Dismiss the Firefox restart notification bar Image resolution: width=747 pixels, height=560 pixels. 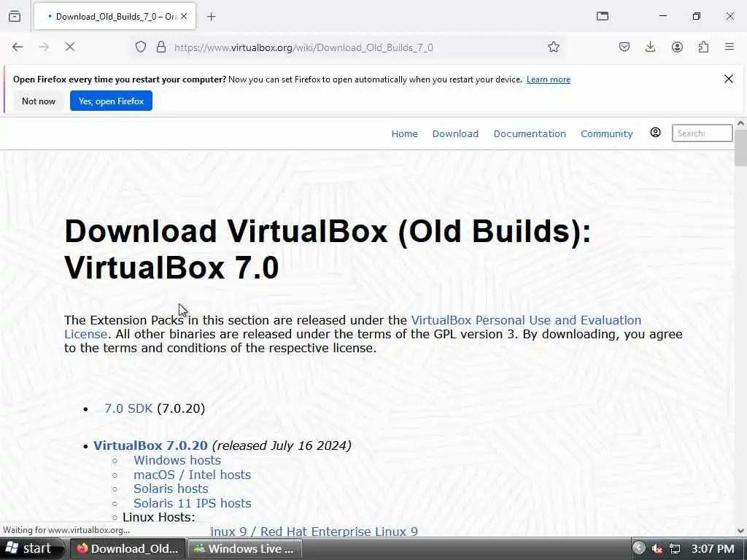[x=729, y=79]
